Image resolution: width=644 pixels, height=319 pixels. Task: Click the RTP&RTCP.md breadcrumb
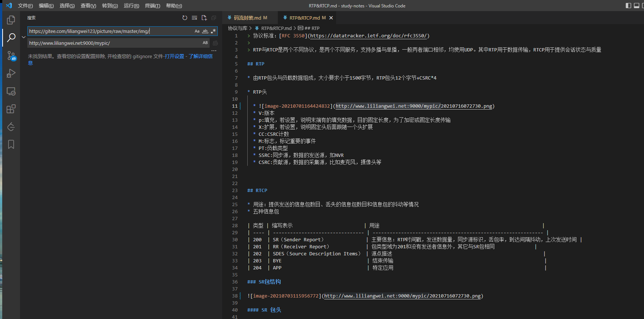[x=273, y=28]
